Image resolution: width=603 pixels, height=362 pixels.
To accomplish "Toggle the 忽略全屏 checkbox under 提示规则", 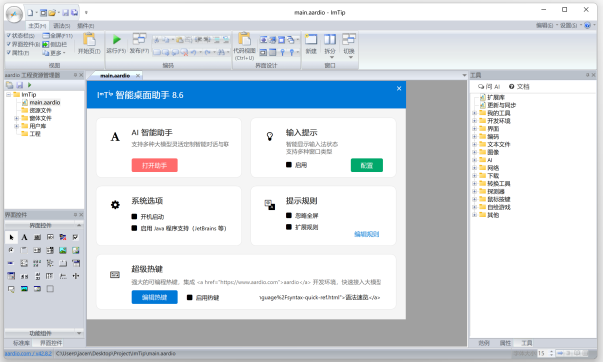I will (289, 215).
